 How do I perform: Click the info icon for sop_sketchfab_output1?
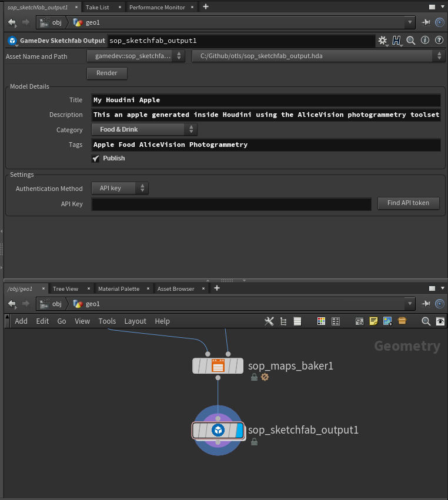tap(424, 41)
